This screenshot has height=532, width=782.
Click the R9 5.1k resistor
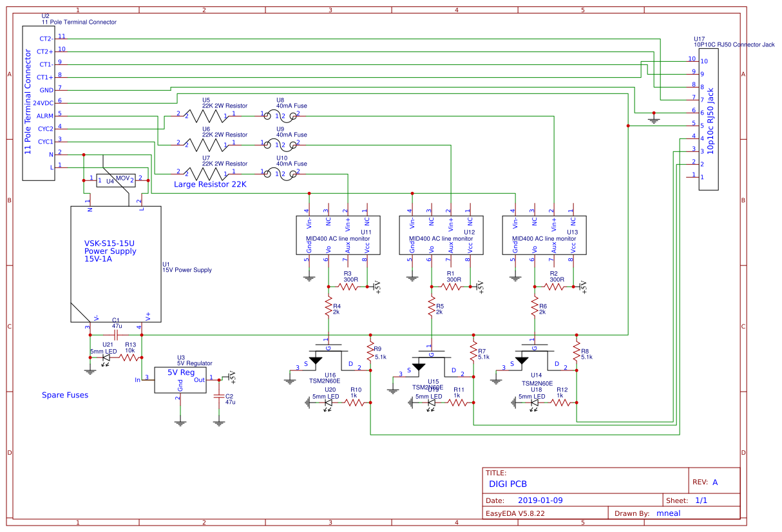[x=370, y=352]
